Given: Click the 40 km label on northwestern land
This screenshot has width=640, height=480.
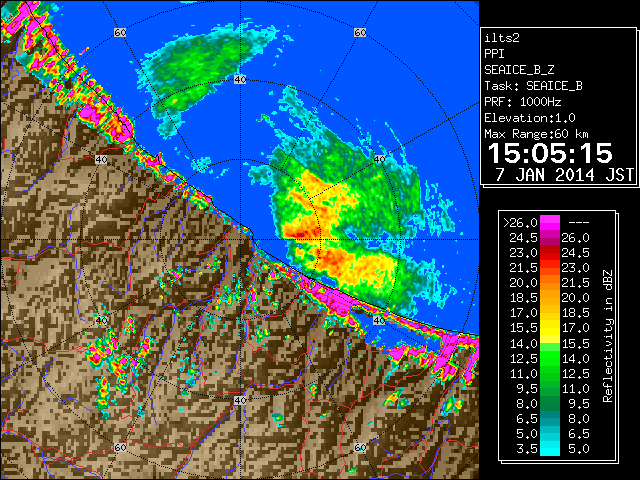Looking at the screenshot, I should point(101,159).
